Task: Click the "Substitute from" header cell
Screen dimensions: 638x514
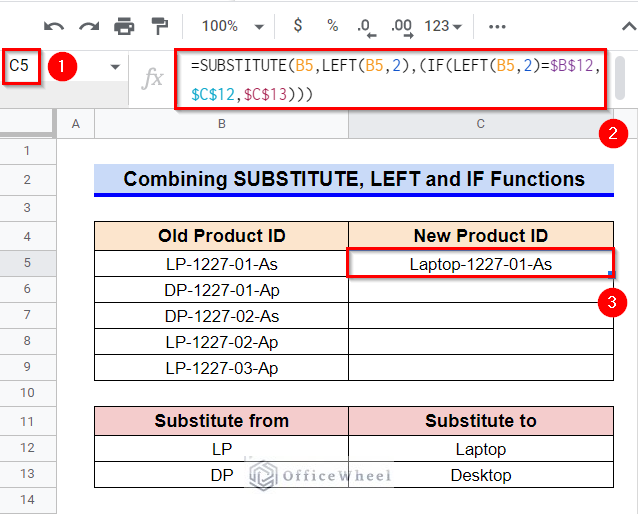Action: pyautogui.click(x=221, y=421)
